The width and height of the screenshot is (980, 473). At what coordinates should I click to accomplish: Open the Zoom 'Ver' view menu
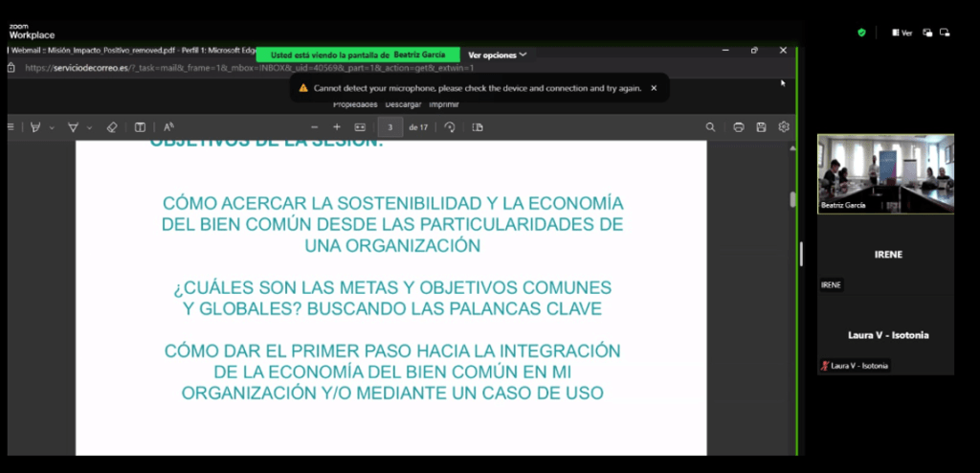pos(902,33)
